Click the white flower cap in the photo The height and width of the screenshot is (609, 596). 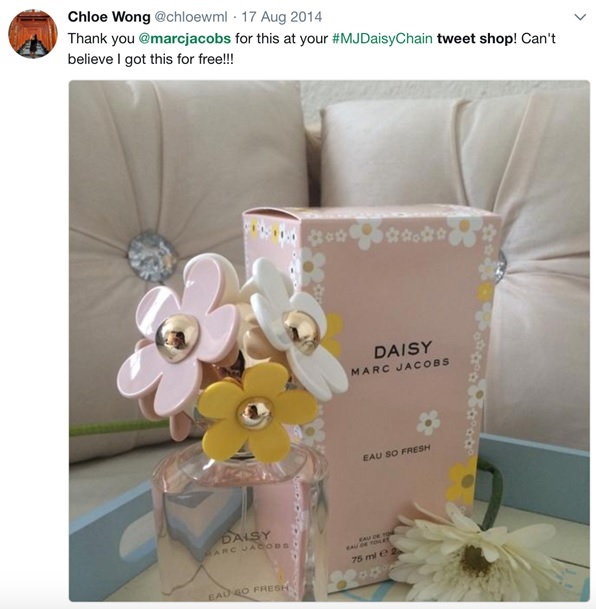coord(300,330)
